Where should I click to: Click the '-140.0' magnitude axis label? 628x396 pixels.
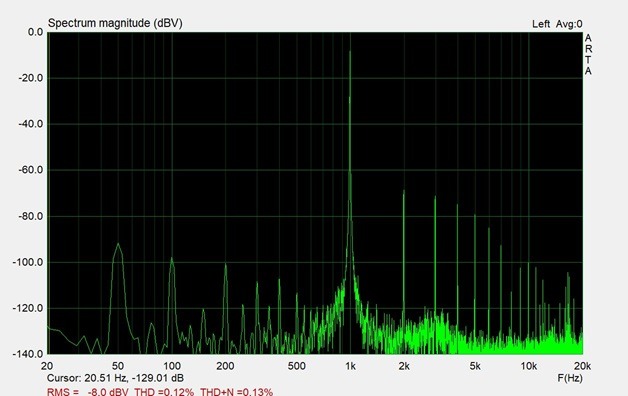click(28, 354)
